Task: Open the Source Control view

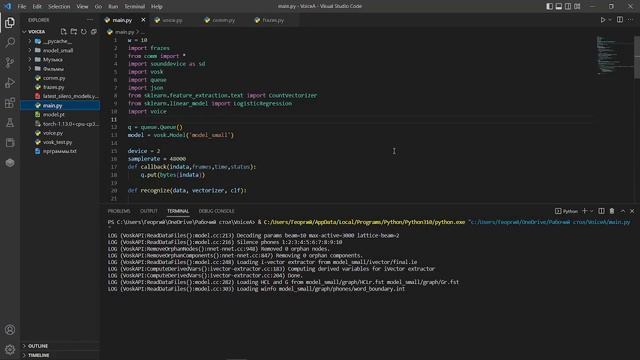Action: [10, 62]
